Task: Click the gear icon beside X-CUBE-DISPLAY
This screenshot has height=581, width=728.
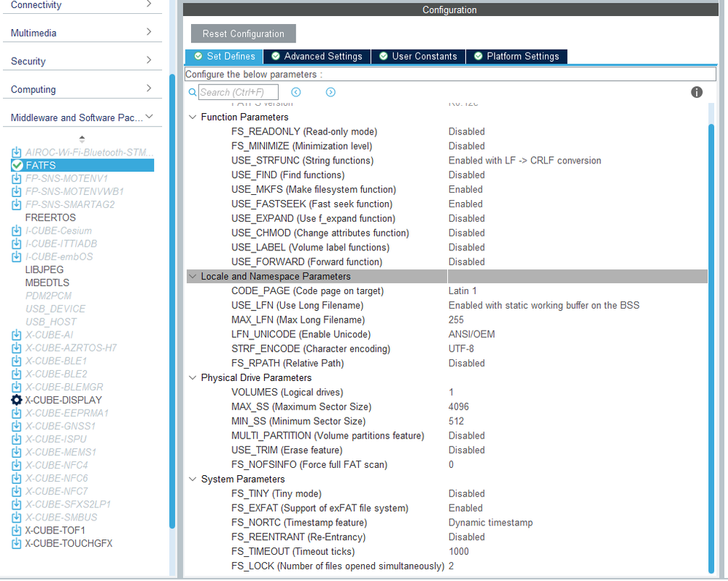Action: coord(16,400)
